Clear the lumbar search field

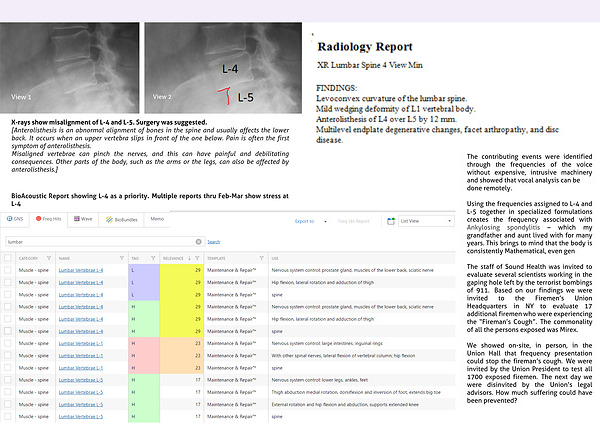tap(198, 242)
